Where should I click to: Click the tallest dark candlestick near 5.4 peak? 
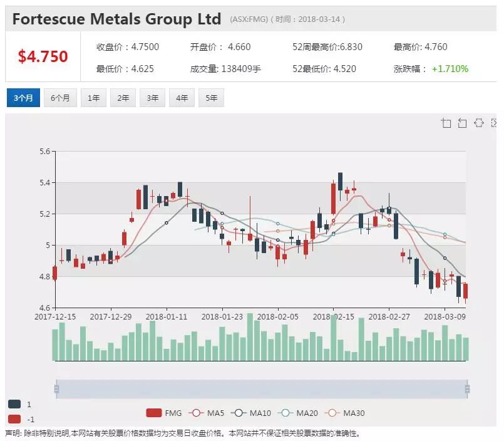(x=340, y=182)
